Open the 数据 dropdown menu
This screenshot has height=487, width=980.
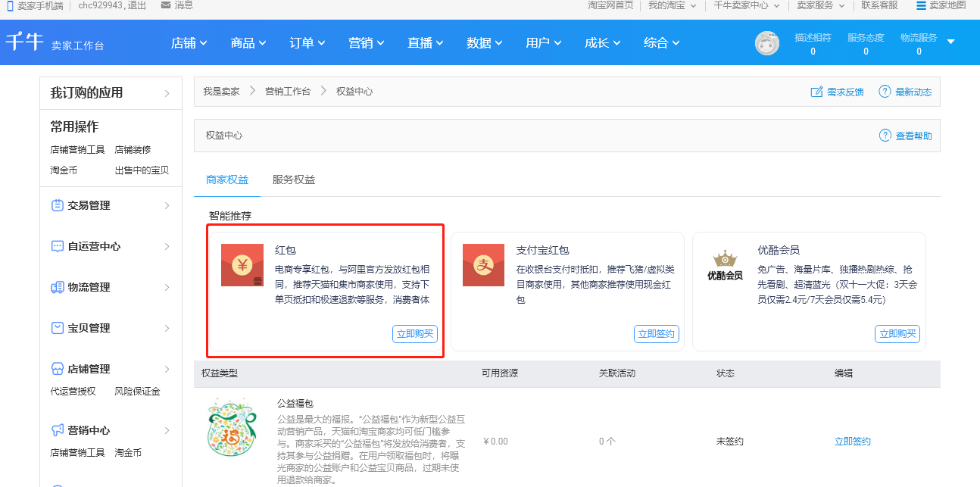tap(485, 43)
